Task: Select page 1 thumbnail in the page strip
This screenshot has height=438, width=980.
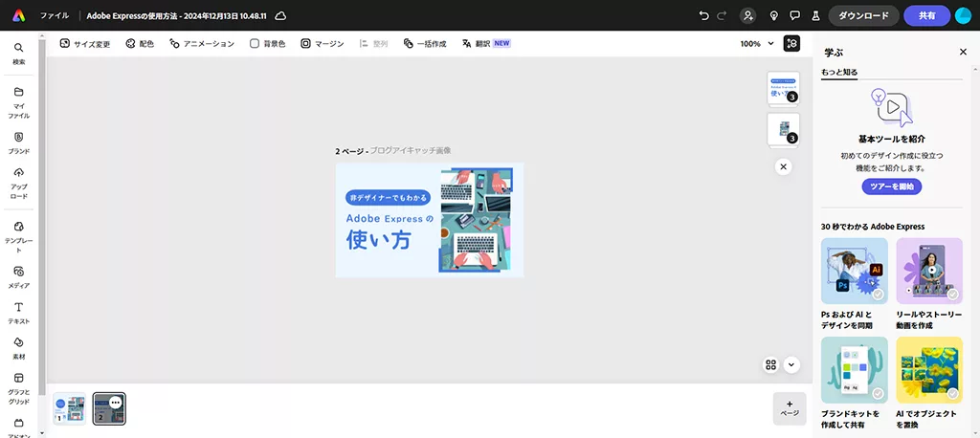Action: tap(69, 408)
